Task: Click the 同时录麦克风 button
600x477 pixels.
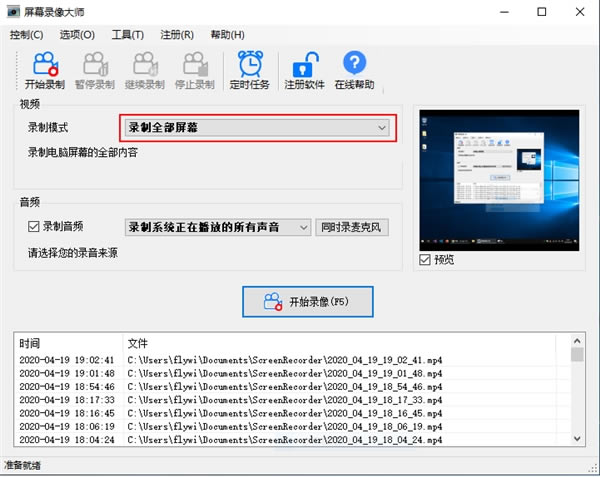Action: 352,228
